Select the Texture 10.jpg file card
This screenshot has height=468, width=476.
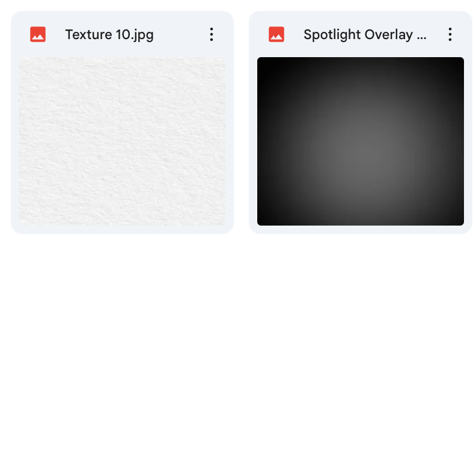point(122,123)
